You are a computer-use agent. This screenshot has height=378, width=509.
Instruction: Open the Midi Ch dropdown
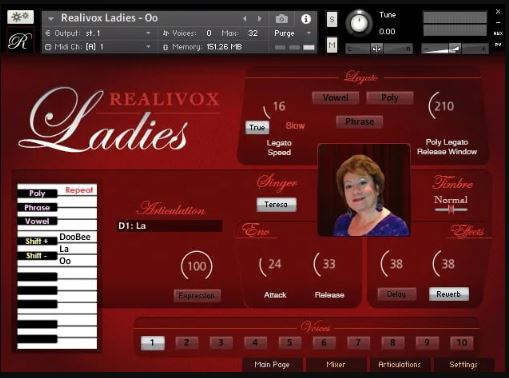pos(148,47)
